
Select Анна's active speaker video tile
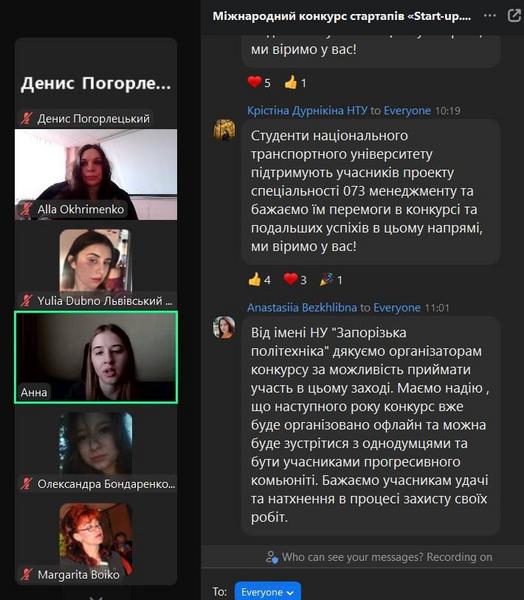pos(96,357)
